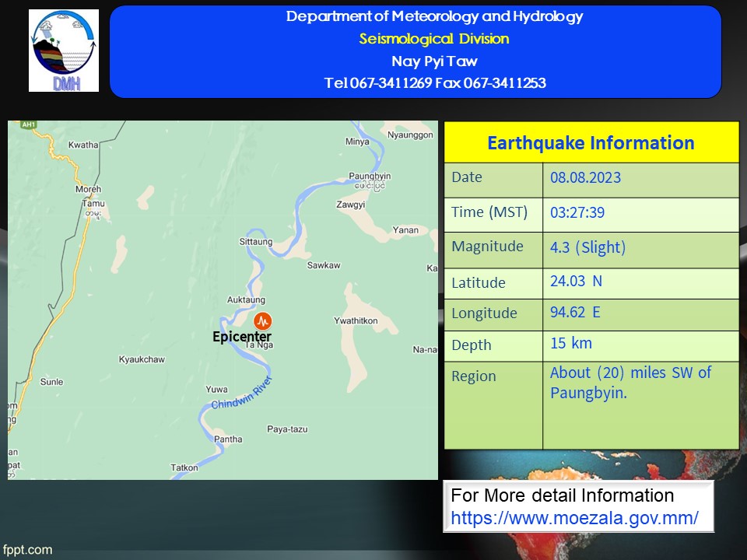Image resolution: width=747 pixels, height=560 pixels.
Task: Click the DMH logo image
Action: tap(64, 51)
